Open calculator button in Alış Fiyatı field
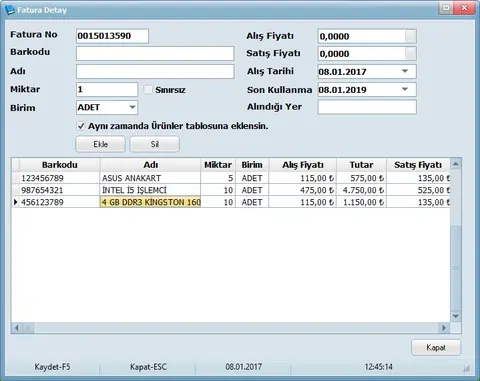480x381 pixels. click(x=411, y=36)
